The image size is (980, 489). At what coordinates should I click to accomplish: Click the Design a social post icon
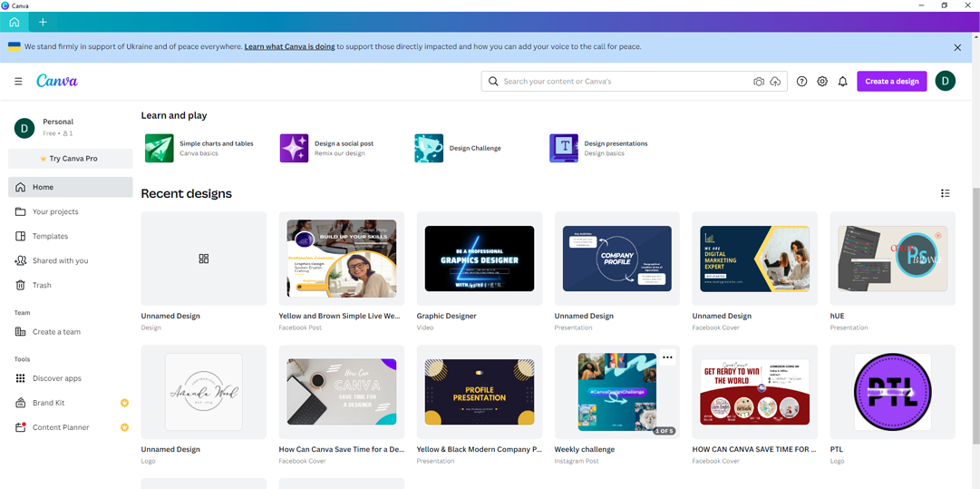click(x=294, y=148)
